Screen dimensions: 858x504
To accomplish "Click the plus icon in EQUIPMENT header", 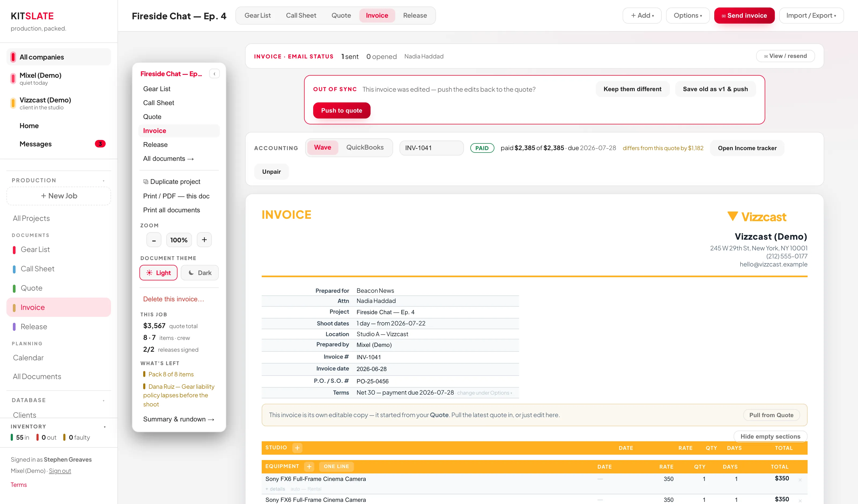I will click(309, 466).
